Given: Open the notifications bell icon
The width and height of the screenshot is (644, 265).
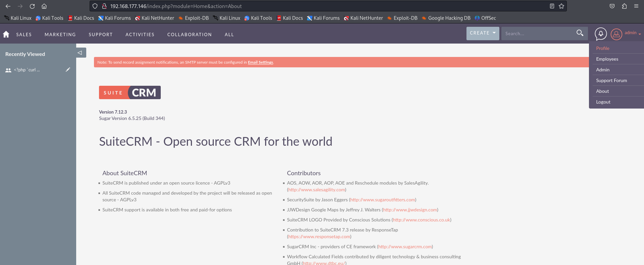Looking at the screenshot, I should tap(601, 34).
